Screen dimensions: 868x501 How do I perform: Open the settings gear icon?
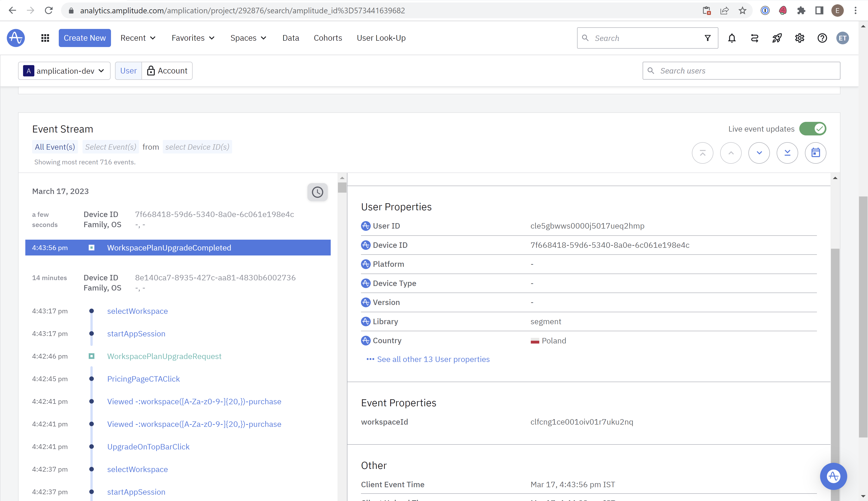(799, 38)
